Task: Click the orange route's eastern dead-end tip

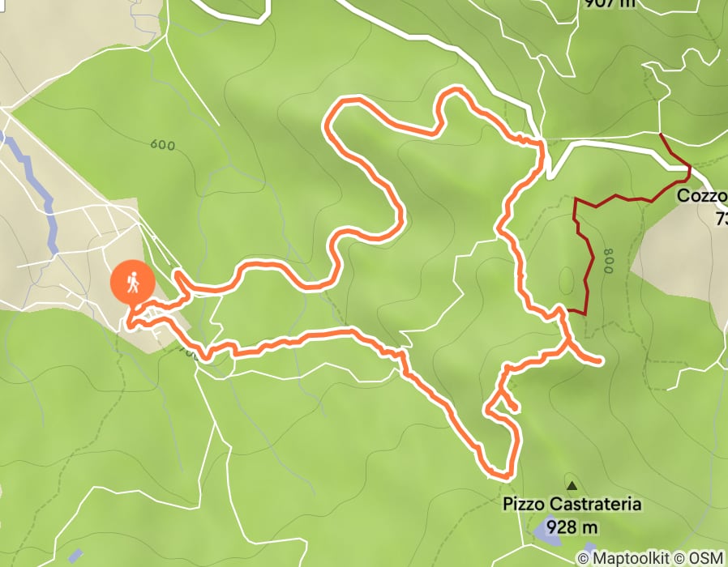Action: (x=601, y=360)
